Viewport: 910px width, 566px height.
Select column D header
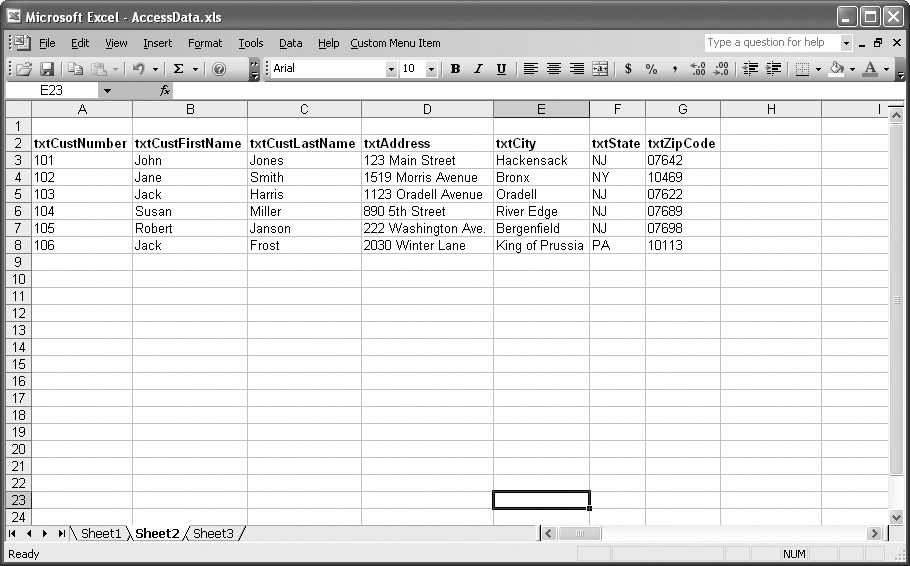point(427,109)
